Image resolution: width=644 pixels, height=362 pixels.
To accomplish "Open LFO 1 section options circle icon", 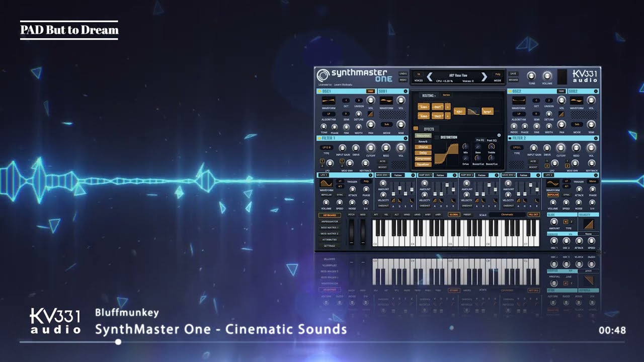I will [x=370, y=175].
